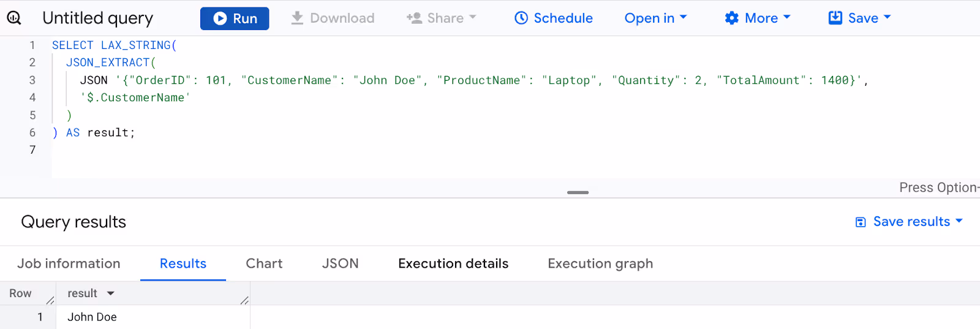The width and height of the screenshot is (980, 329).
Task: Open the Save dropdown arrow
Action: tap(888, 17)
